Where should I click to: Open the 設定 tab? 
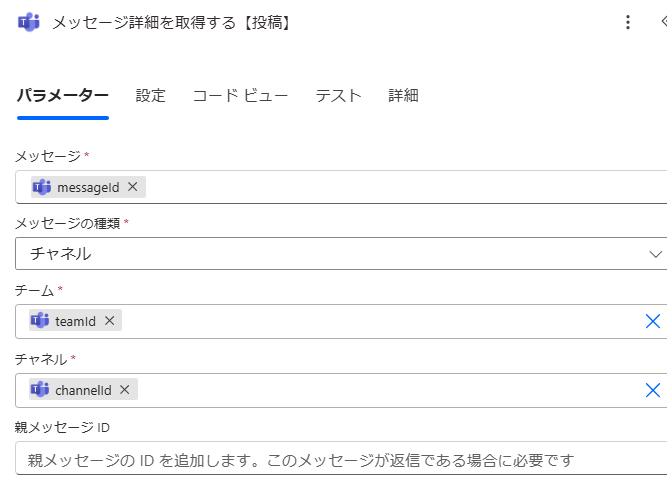(x=151, y=96)
